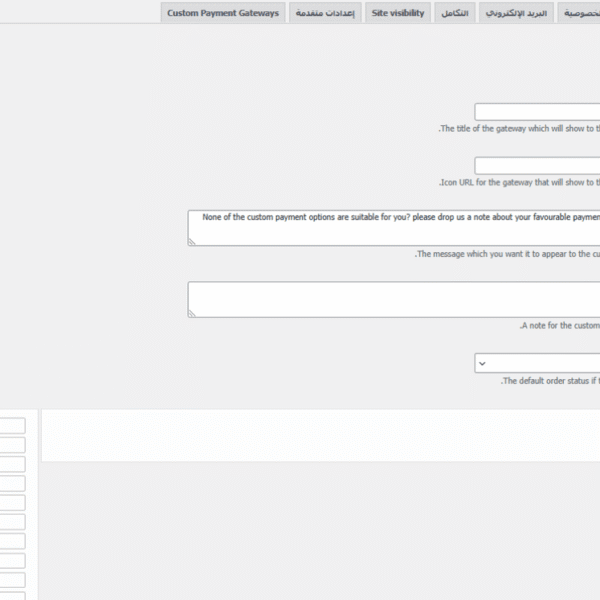Click the gateway title input field
This screenshot has width=600, height=600.
click(537, 112)
